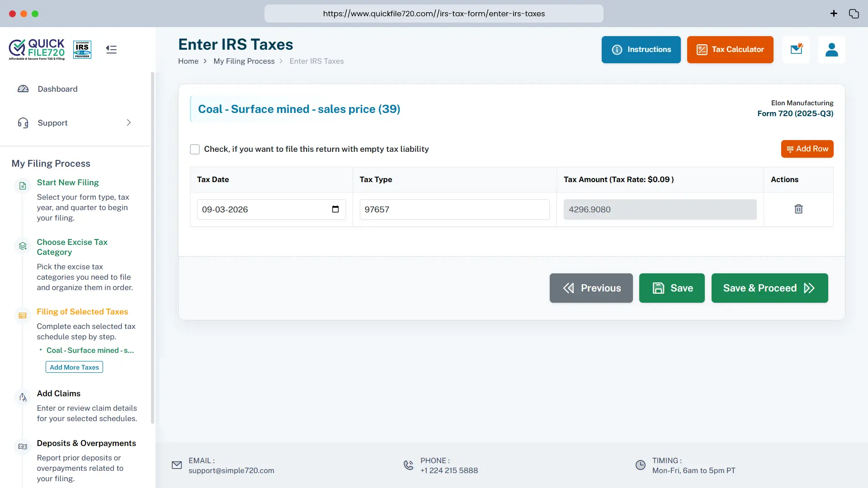The height and width of the screenshot is (488, 868).
Task: Open the calendar picker on the Tax Date field
Action: tap(335, 209)
